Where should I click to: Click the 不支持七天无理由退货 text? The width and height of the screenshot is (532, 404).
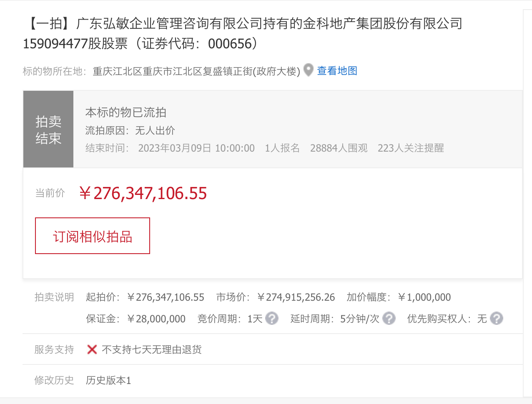(x=152, y=349)
